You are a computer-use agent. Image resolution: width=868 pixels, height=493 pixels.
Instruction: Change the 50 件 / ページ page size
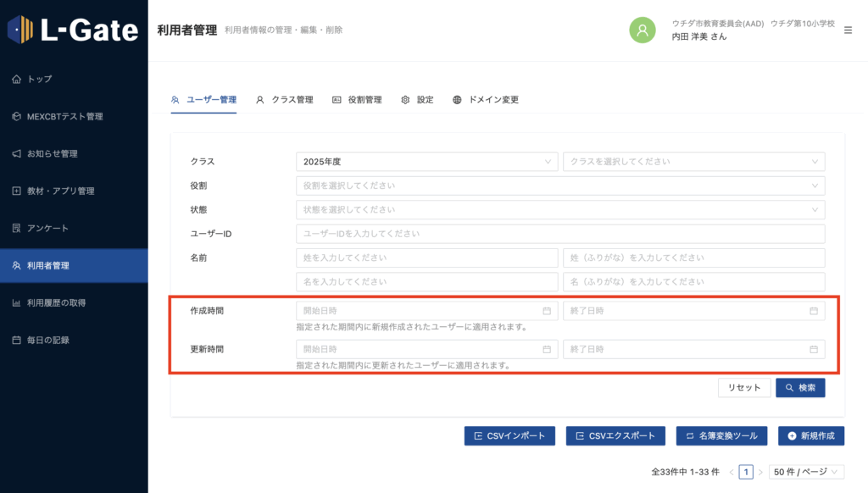(x=806, y=472)
